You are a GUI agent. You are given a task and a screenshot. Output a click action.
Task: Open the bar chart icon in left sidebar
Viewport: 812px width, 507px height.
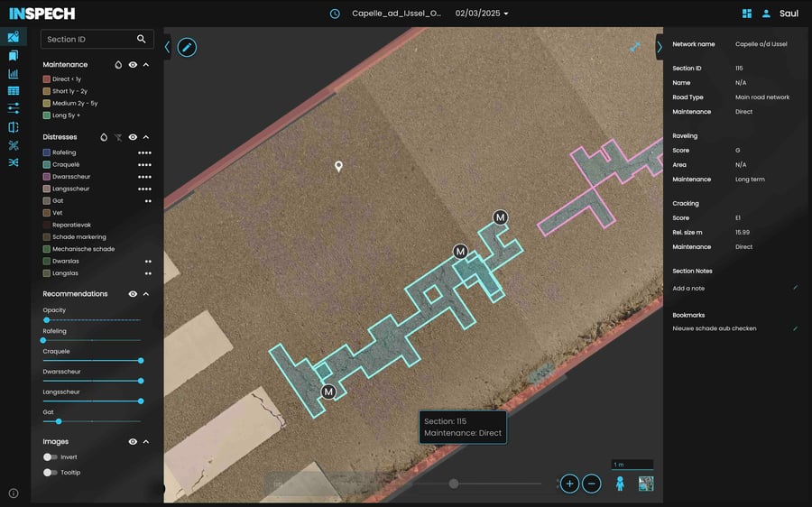pyautogui.click(x=14, y=74)
